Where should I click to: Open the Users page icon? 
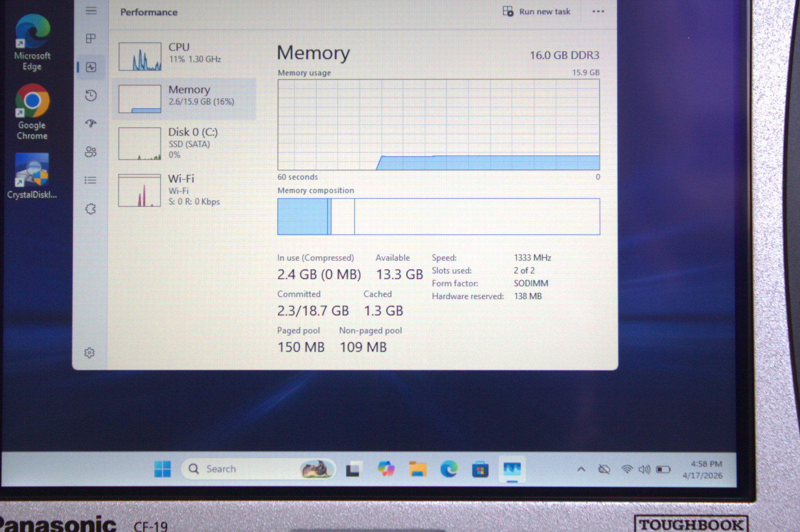[x=90, y=152]
